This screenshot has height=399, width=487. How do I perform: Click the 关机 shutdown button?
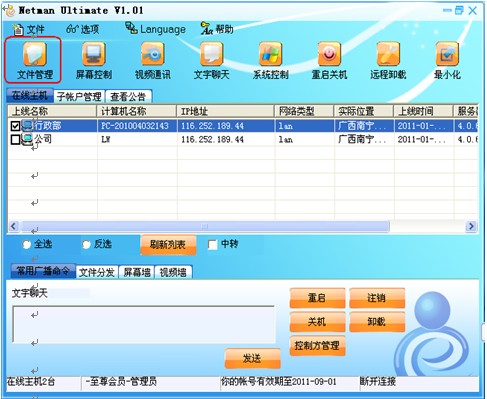pyautogui.click(x=317, y=322)
